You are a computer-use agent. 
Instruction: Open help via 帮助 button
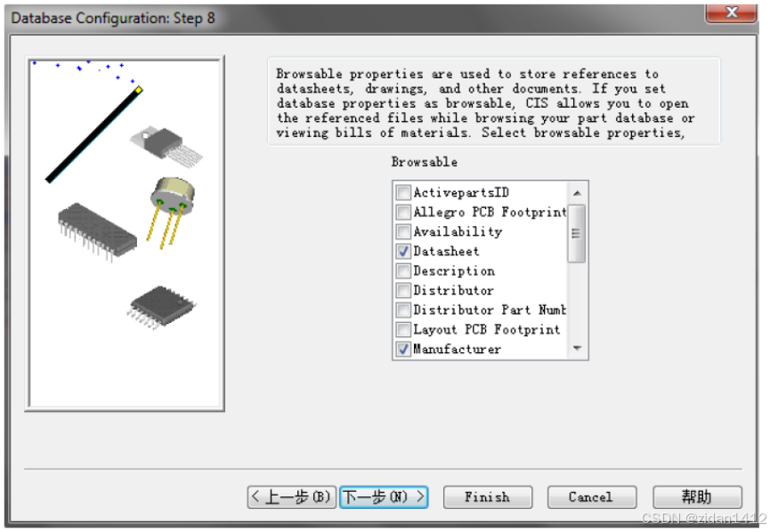[x=697, y=497]
